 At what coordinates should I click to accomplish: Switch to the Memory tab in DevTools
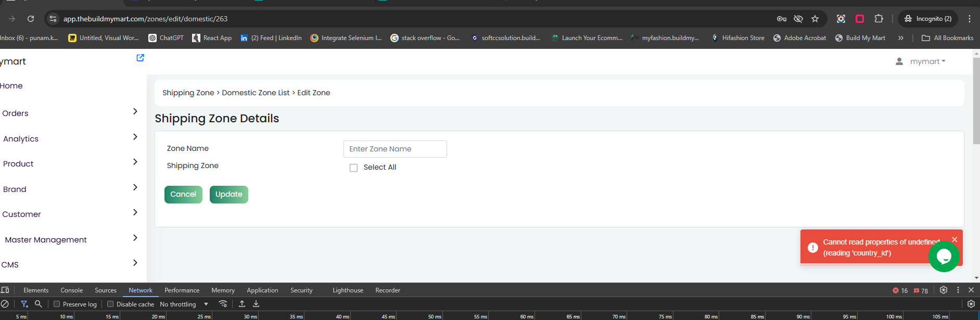pyautogui.click(x=223, y=290)
